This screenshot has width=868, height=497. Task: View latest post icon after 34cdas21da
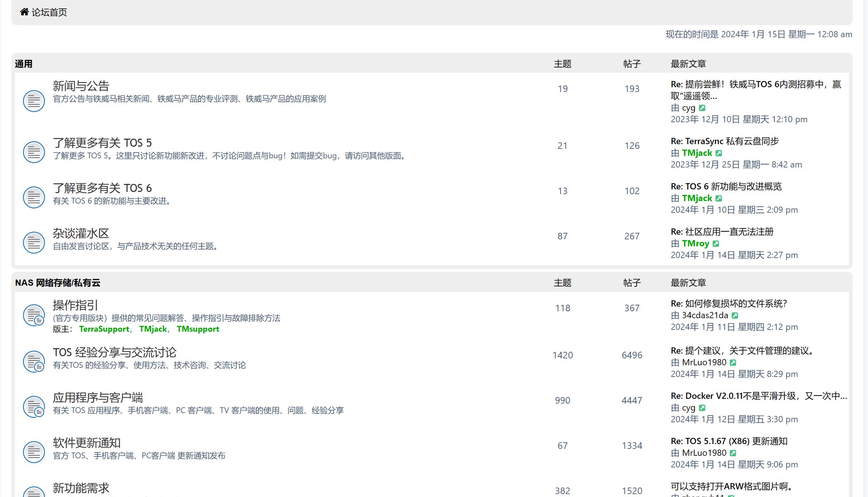[x=735, y=316]
